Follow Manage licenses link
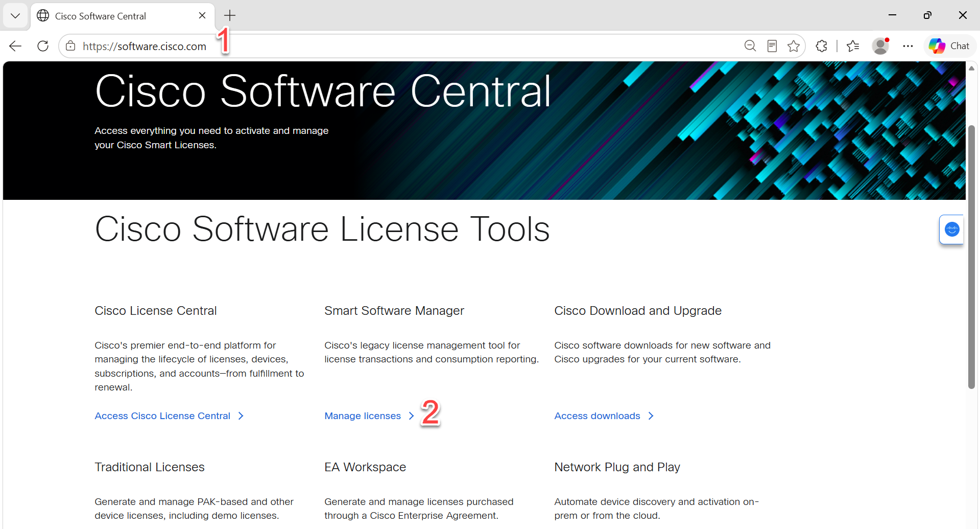 (x=369, y=416)
